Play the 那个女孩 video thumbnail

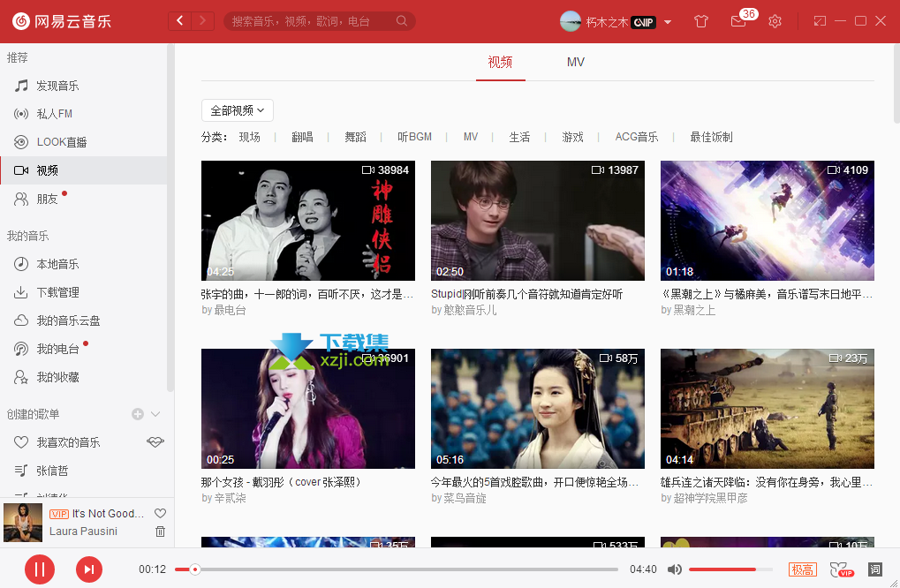(308, 409)
